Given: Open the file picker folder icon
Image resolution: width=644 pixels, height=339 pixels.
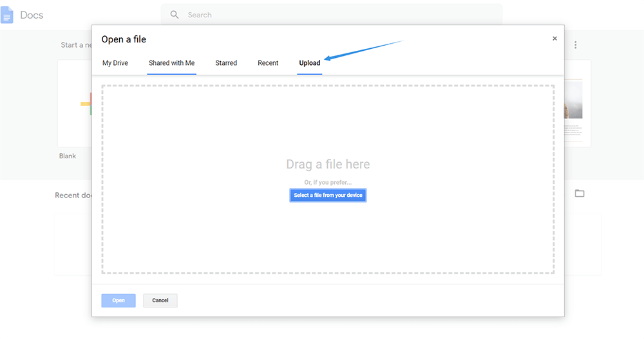Looking at the screenshot, I should (x=580, y=194).
